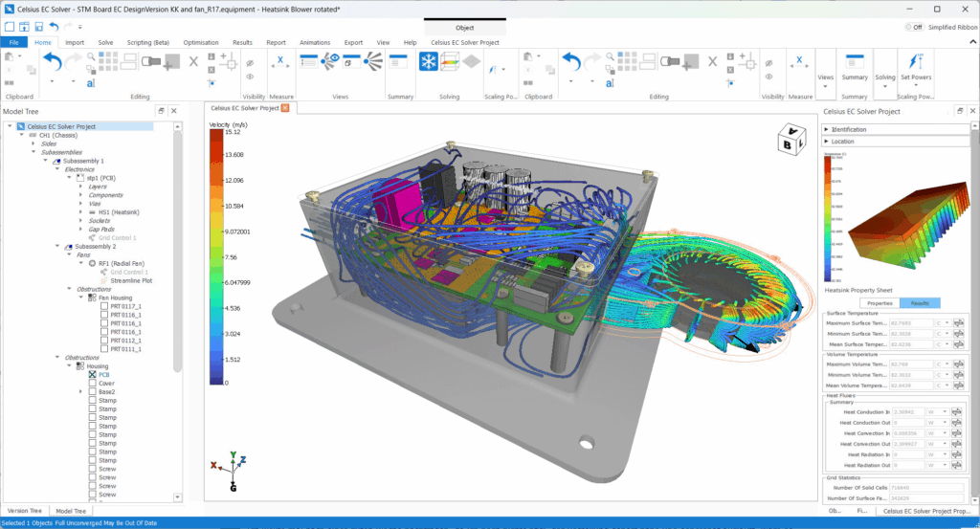Open the File menu
The height and width of the screenshot is (529, 980).
pos(13,42)
